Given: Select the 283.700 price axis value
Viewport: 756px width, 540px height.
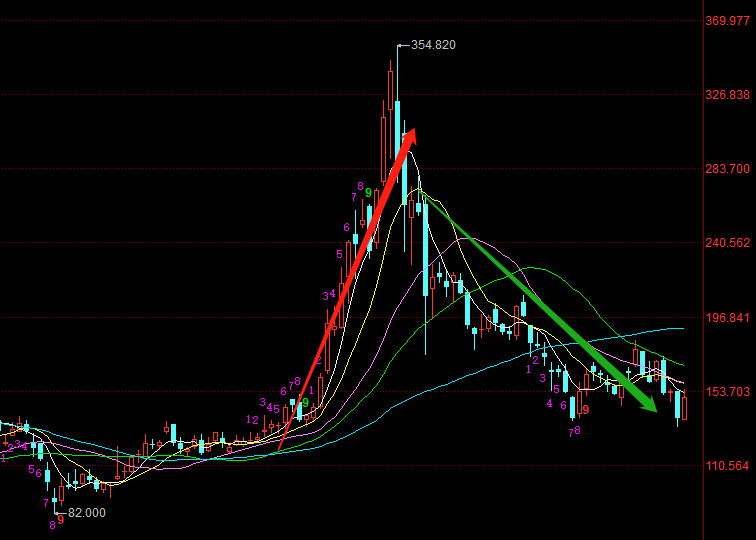Looking at the screenshot, I should click(x=728, y=169).
